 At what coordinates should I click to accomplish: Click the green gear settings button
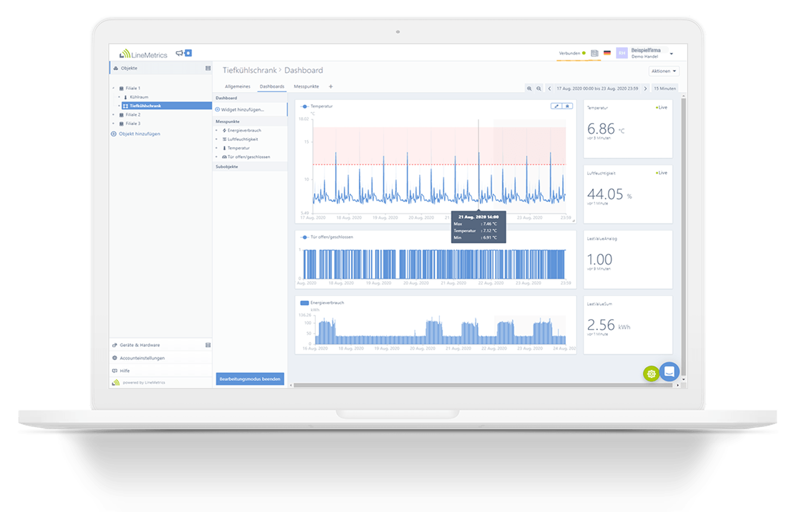point(651,373)
